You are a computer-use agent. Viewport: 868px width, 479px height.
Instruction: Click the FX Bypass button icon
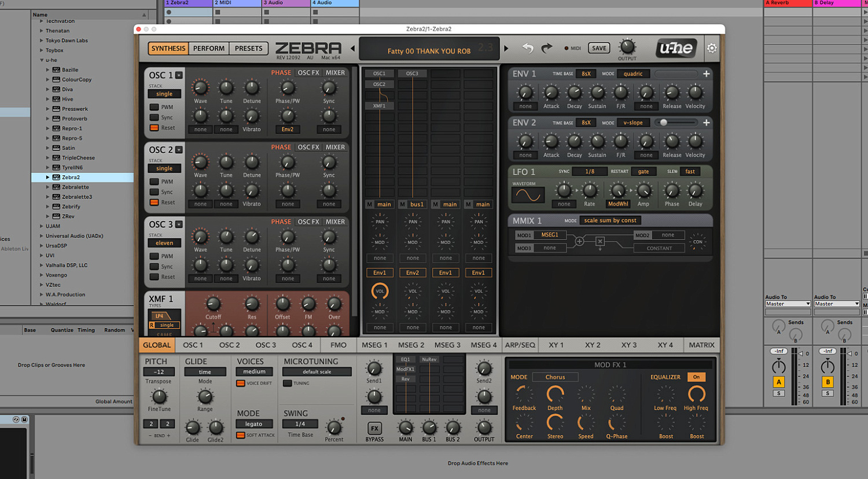374,428
